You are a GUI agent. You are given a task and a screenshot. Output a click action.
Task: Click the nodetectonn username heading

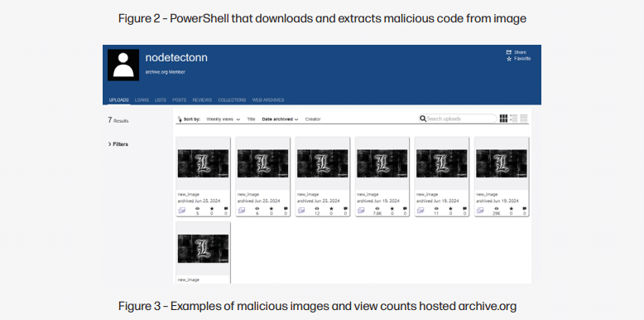[176, 57]
